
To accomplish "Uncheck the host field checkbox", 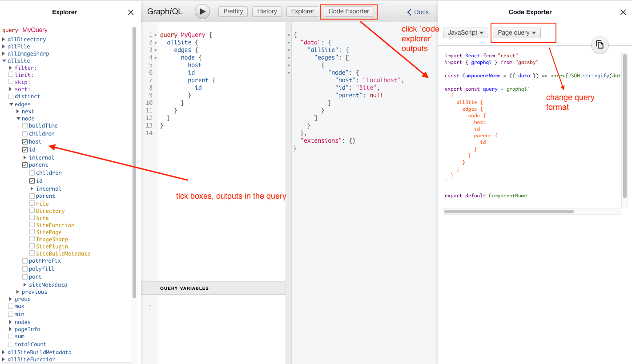I will tap(25, 141).
